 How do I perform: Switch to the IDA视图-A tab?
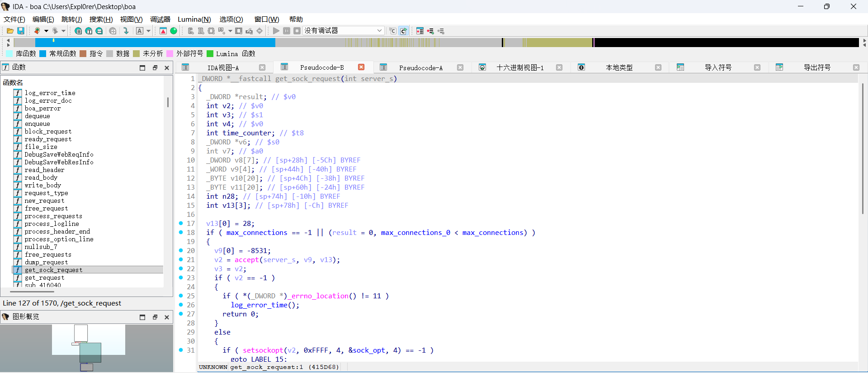coord(223,67)
